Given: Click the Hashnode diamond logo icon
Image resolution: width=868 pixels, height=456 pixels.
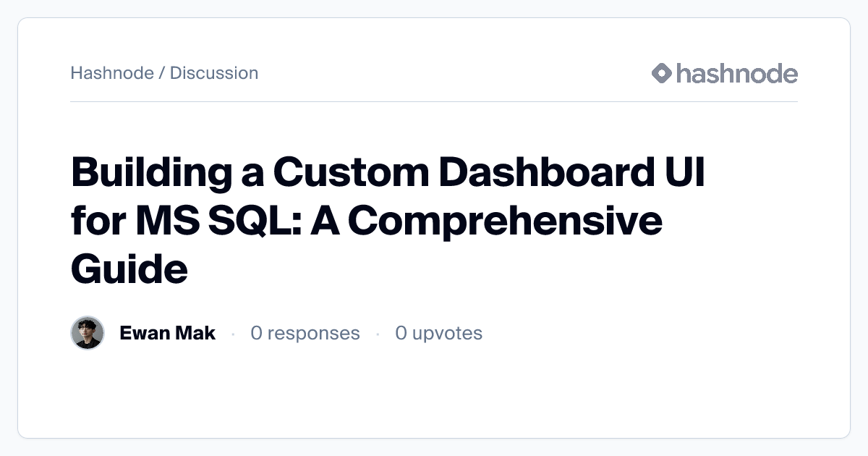Looking at the screenshot, I should pyautogui.click(x=662, y=73).
